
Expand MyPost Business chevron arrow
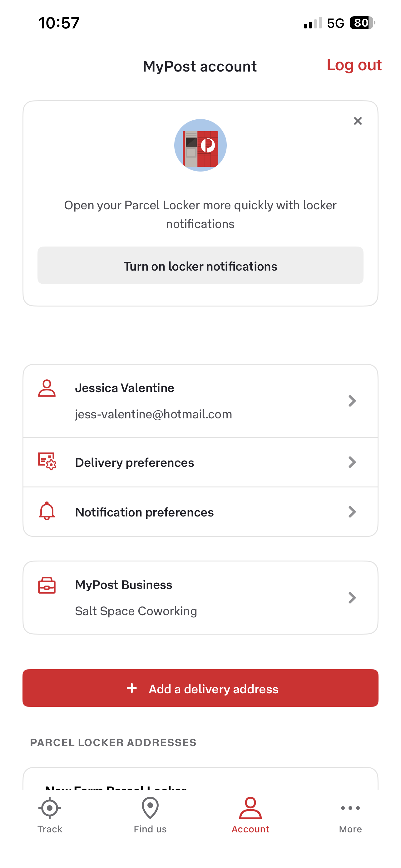[x=352, y=598]
